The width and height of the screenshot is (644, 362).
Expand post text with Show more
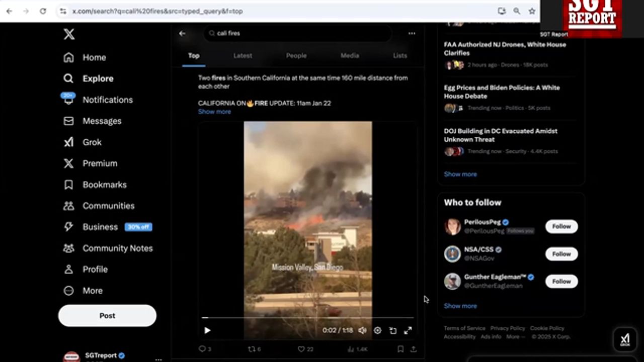pyautogui.click(x=214, y=112)
